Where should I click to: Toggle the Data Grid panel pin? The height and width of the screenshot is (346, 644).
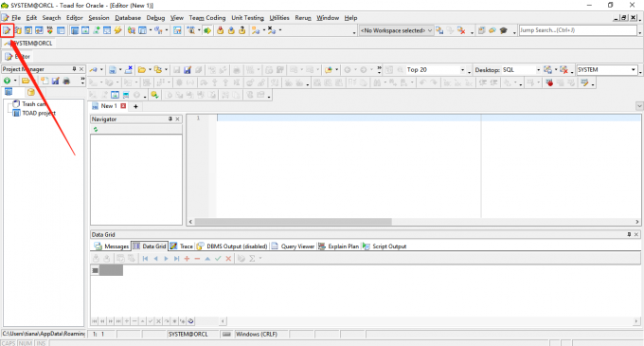[629, 234]
